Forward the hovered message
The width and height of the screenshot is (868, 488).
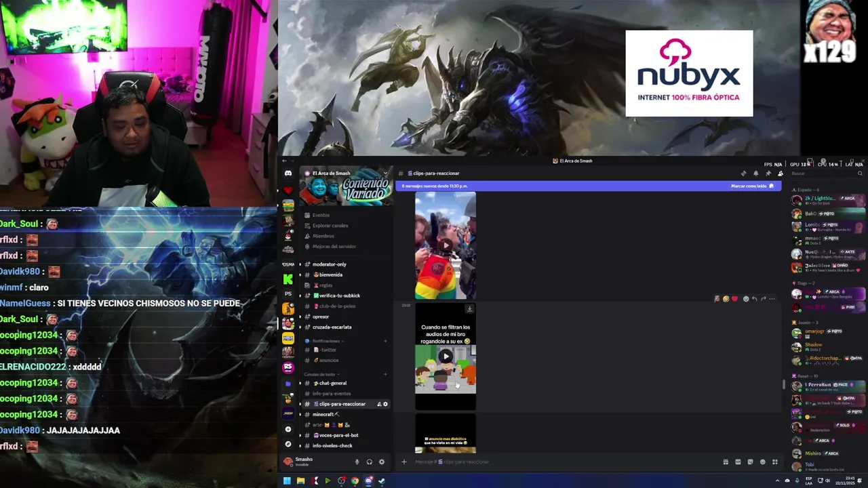pyautogui.click(x=763, y=299)
